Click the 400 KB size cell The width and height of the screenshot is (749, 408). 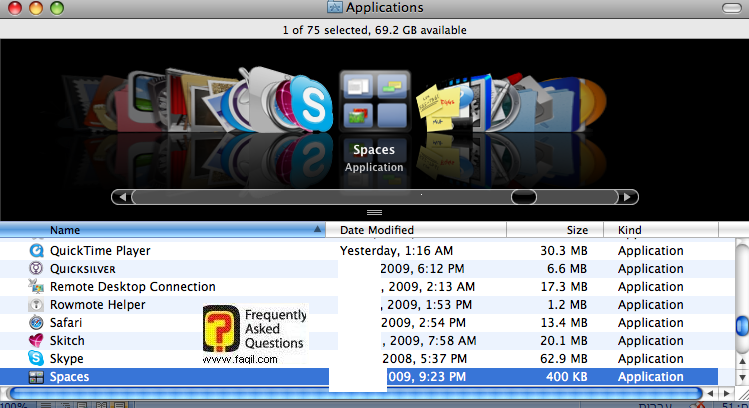click(567, 377)
